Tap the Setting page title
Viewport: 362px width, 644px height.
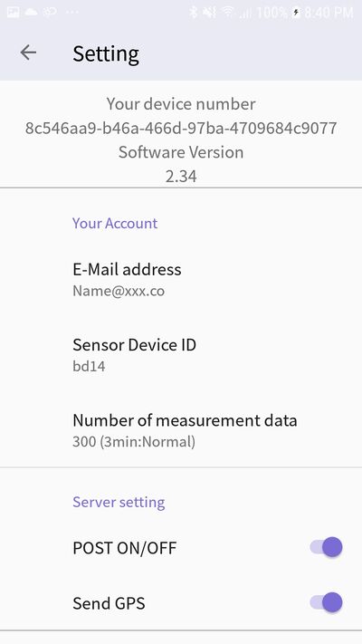coord(106,53)
